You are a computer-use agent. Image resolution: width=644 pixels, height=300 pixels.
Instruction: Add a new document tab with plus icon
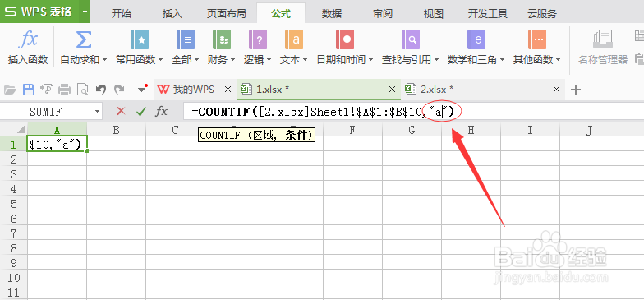pos(576,89)
